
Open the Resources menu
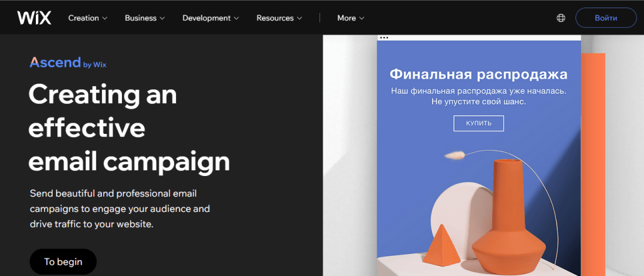pos(279,18)
